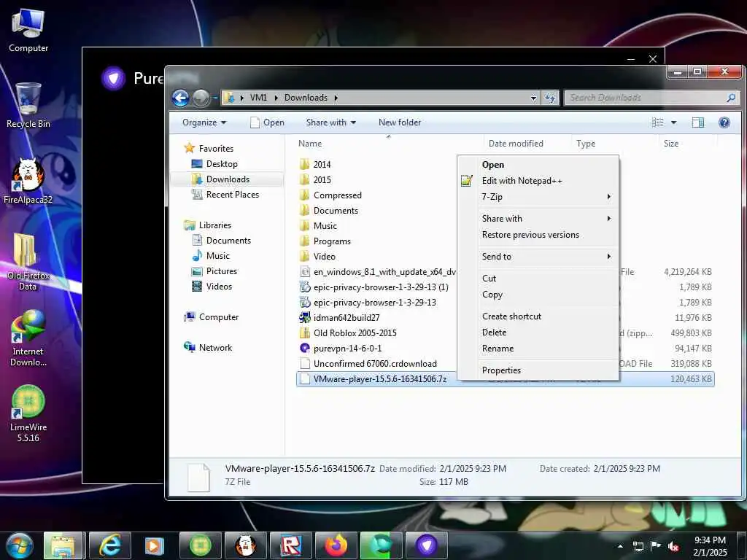
Task: Sort by the Type column header
Action: [x=615, y=144]
